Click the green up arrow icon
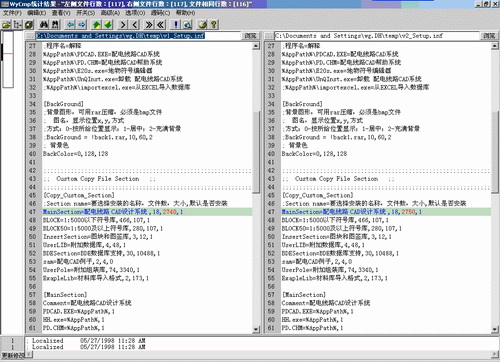This screenshot has height=362, width=500. point(97,25)
